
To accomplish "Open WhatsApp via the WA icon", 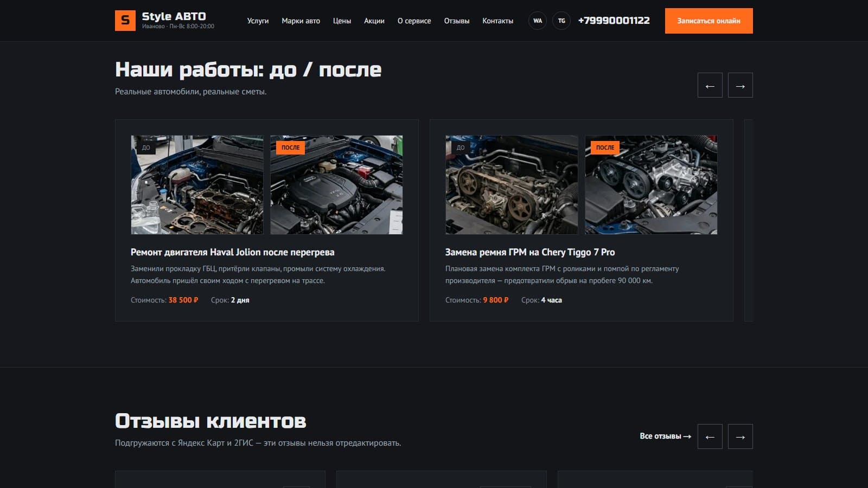I will (x=537, y=21).
